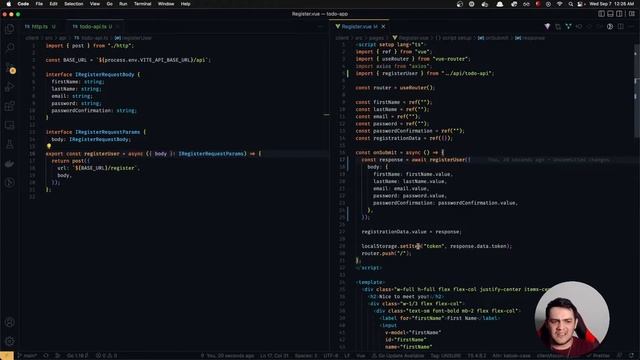The width and height of the screenshot is (640, 360).
Task: Switch to the http.ts tab
Action: click(x=40, y=27)
